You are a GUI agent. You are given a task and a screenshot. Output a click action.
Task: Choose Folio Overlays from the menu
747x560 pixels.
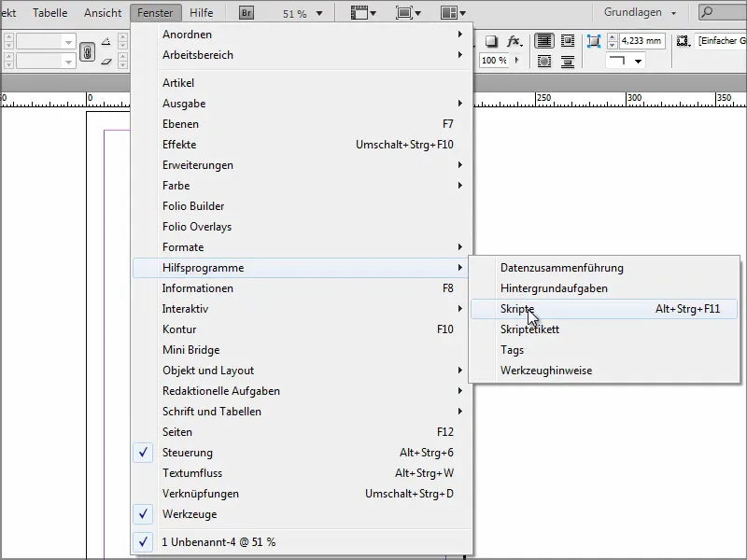[302, 226]
